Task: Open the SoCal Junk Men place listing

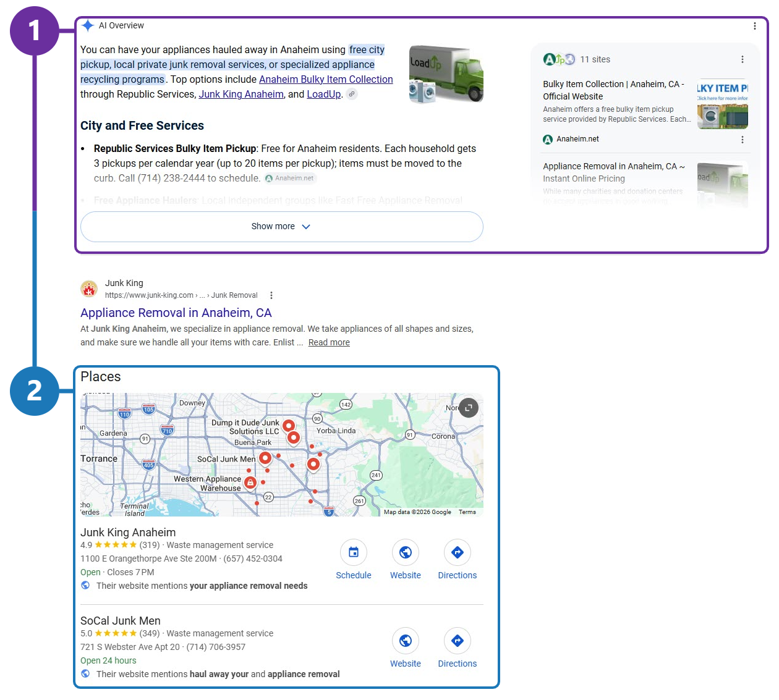Action: pos(121,621)
